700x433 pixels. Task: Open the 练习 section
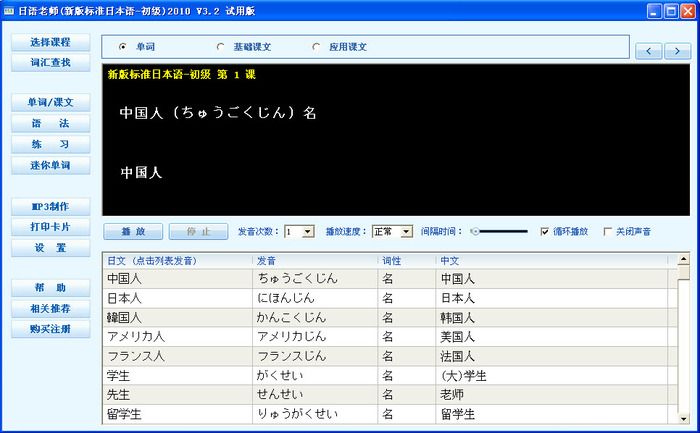pyautogui.click(x=51, y=144)
